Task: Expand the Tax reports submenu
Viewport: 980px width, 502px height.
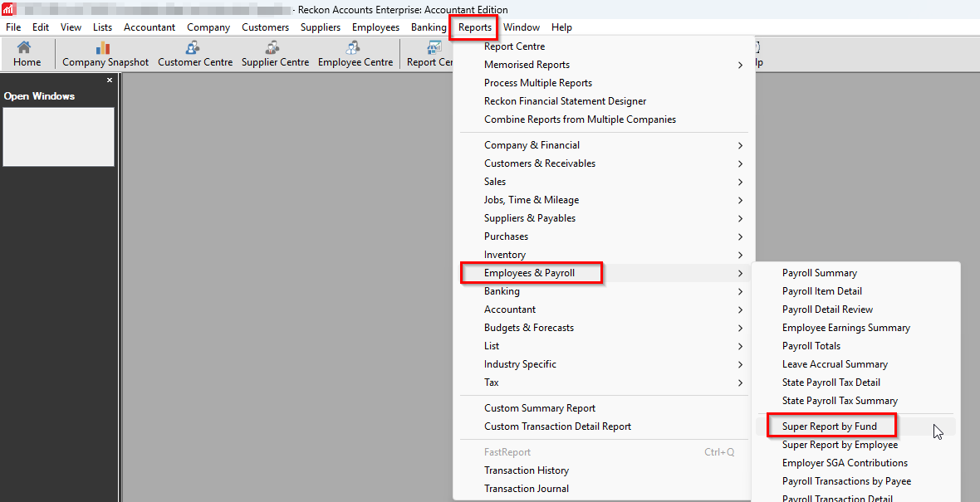Action: 604,383
